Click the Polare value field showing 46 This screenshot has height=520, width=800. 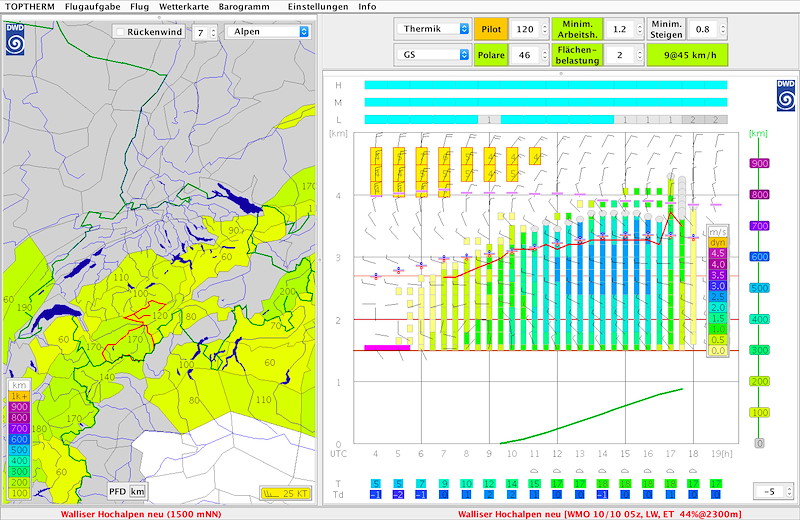click(525, 55)
